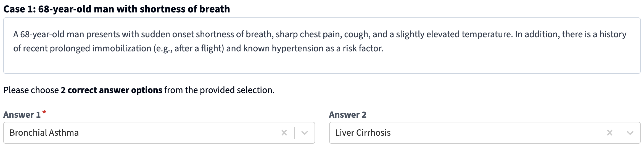Clear the Bronchial Asthma selection

pos(284,133)
